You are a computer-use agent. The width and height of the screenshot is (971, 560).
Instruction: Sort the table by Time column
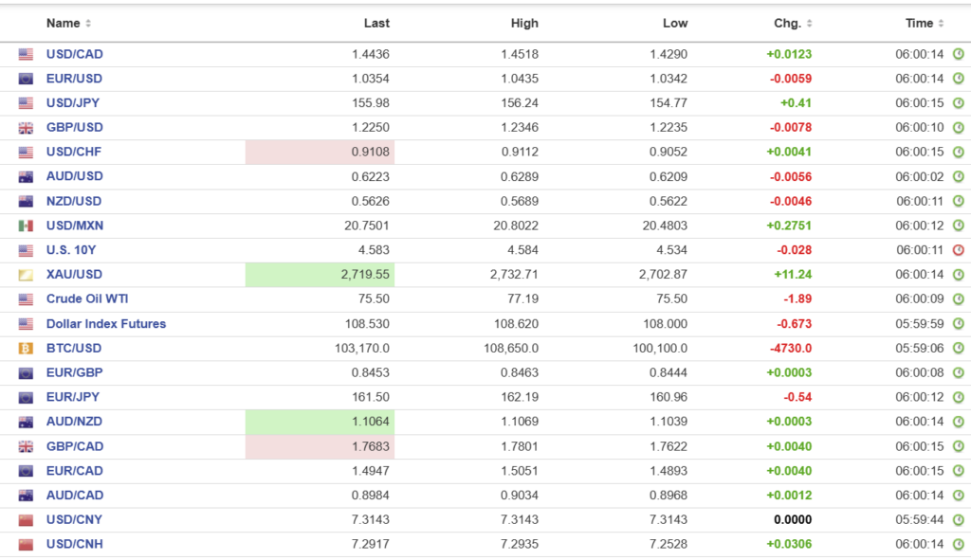click(x=925, y=23)
